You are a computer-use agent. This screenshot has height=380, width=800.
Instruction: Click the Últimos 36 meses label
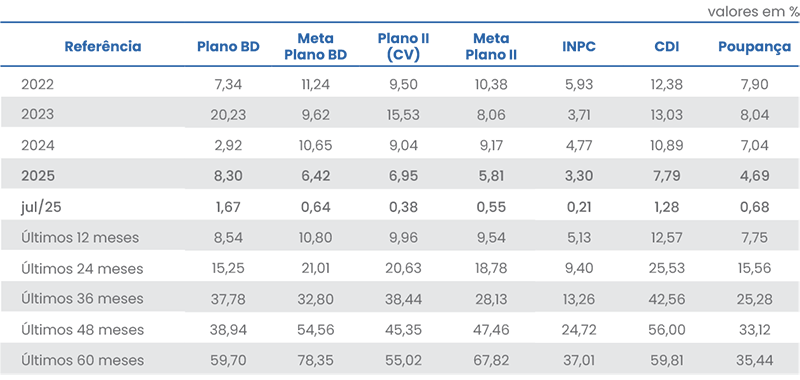coord(82,299)
